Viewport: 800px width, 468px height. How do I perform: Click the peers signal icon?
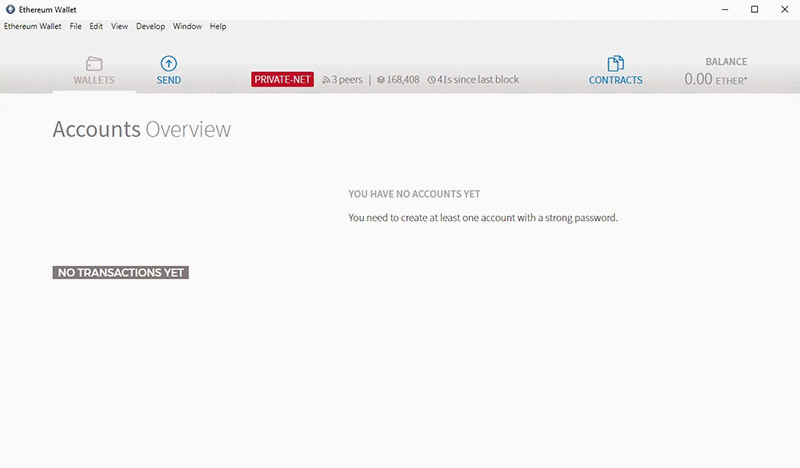[x=326, y=80]
